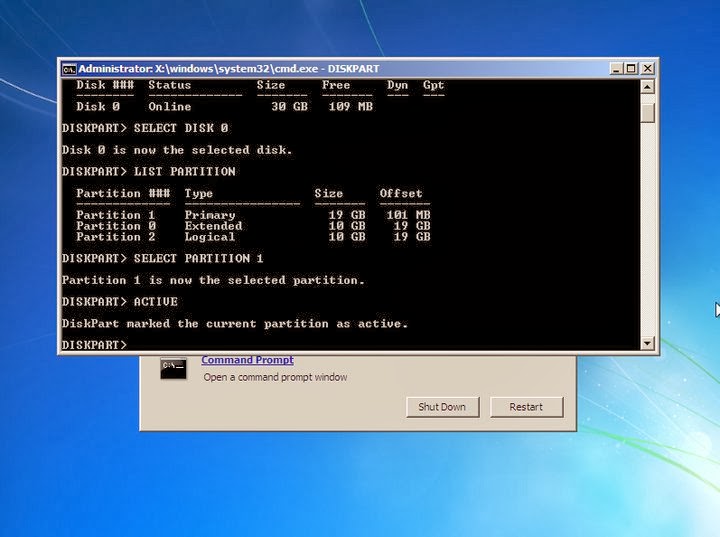The width and height of the screenshot is (720, 537).
Task: Click the scrollbar down arrow in cmd window
Action: [647, 343]
